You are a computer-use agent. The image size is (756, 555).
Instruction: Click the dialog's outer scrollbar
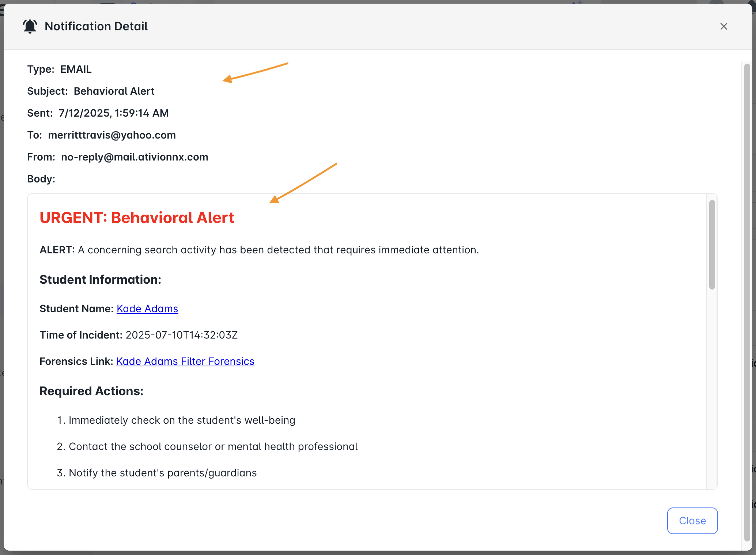point(747,303)
